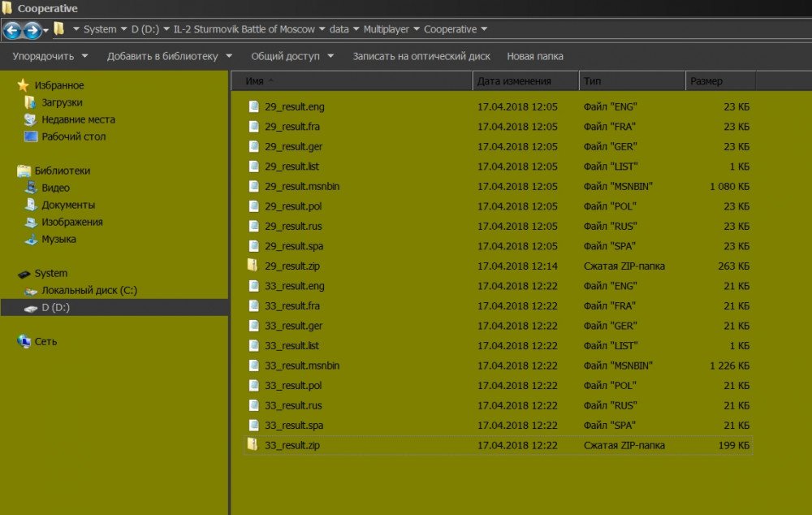Screen dimensions: 812x515
Task: Click Multiplayer in the address bar path
Action: pyautogui.click(x=386, y=29)
